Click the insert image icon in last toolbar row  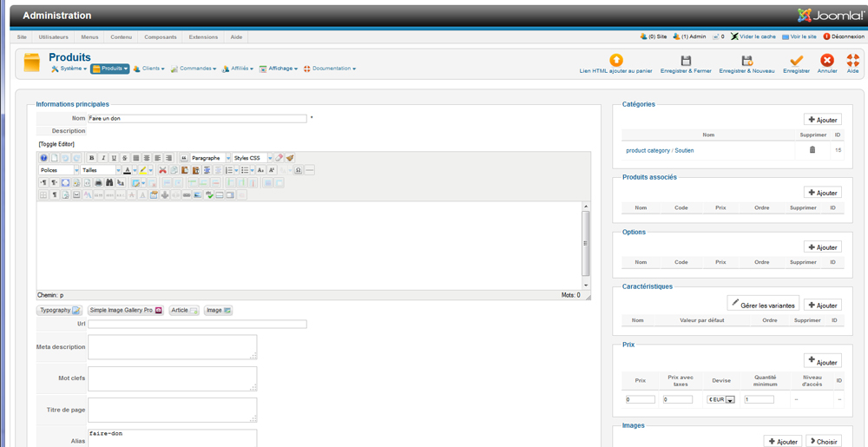[198, 194]
